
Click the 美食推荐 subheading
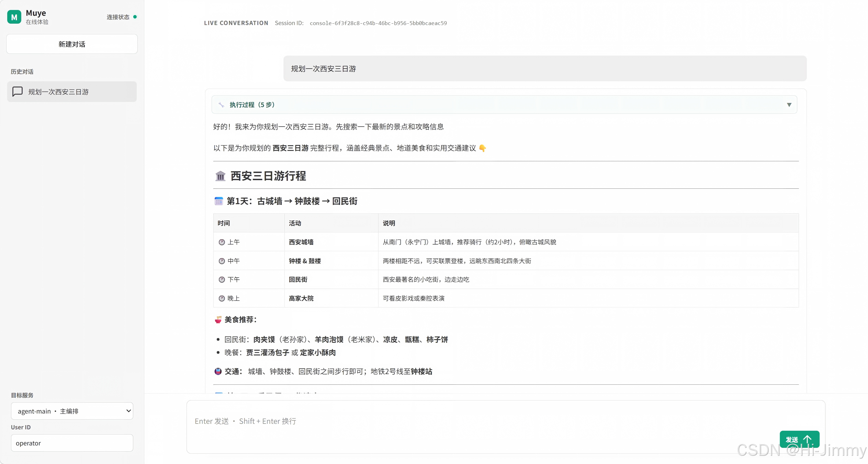coord(240,320)
